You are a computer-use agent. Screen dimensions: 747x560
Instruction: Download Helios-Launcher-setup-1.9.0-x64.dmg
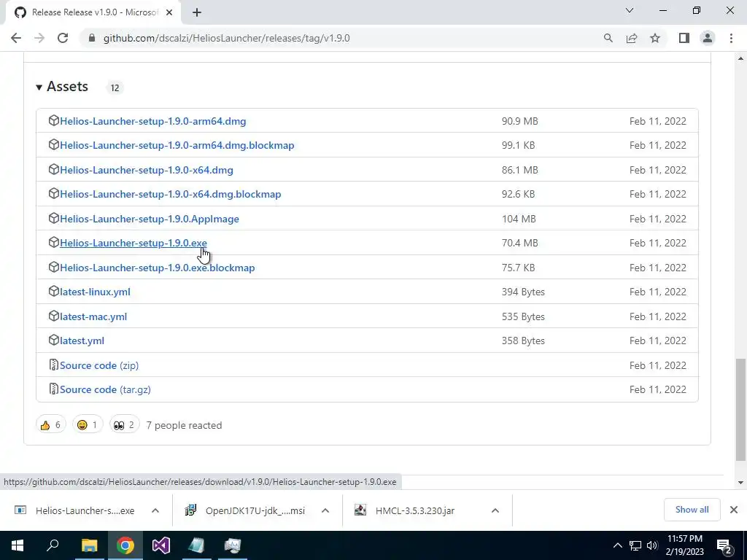[146, 170]
